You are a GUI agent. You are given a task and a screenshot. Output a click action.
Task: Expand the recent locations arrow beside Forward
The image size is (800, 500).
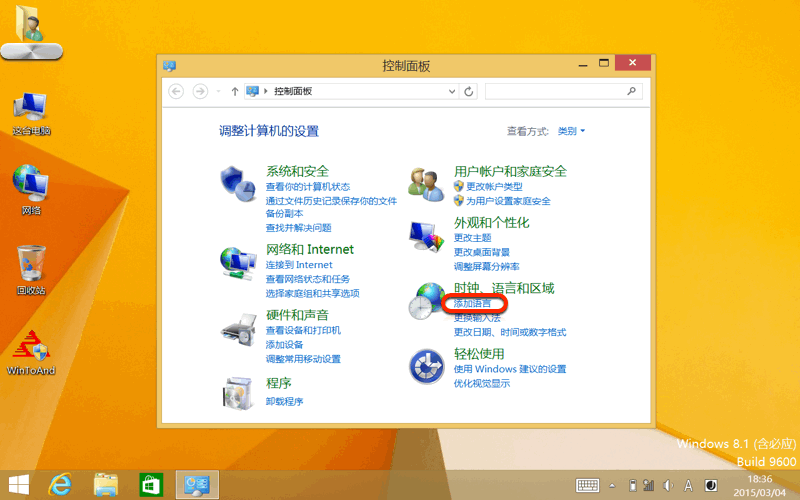[218, 91]
